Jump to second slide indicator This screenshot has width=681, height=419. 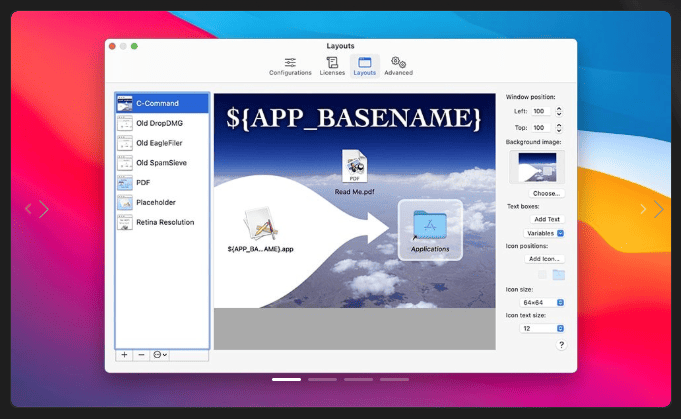pos(322,379)
